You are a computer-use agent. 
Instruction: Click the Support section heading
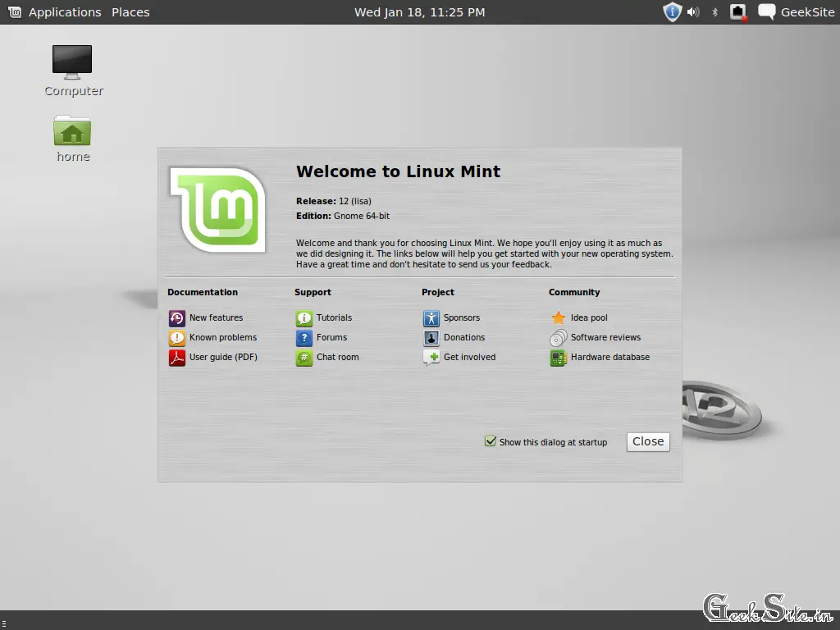click(313, 293)
